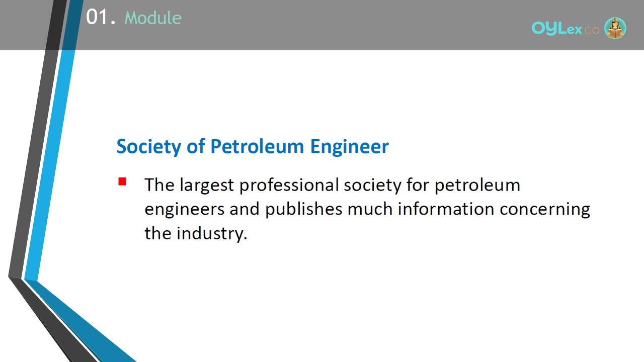Select the line starting "The largest professional"

[x=332, y=185]
